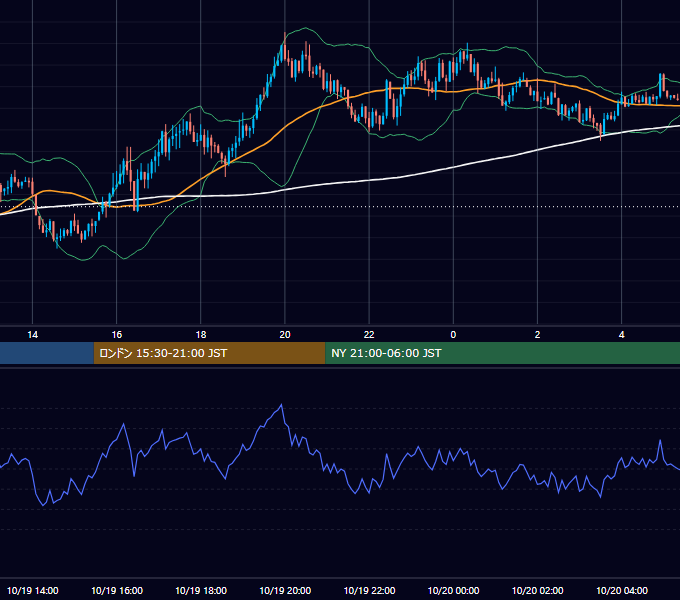Image resolution: width=680 pixels, height=600 pixels.
Task: Click the 22 hour axis label
Action: click(x=369, y=335)
